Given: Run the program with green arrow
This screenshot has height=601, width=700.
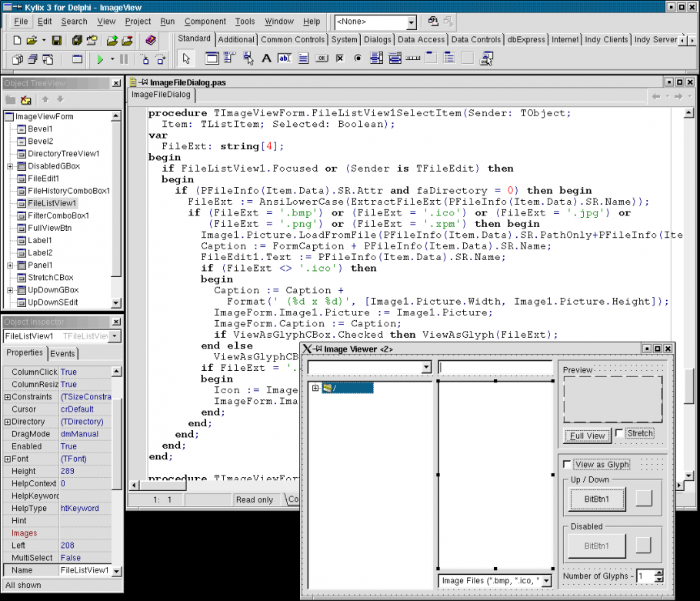Looking at the screenshot, I should click(100, 59).
